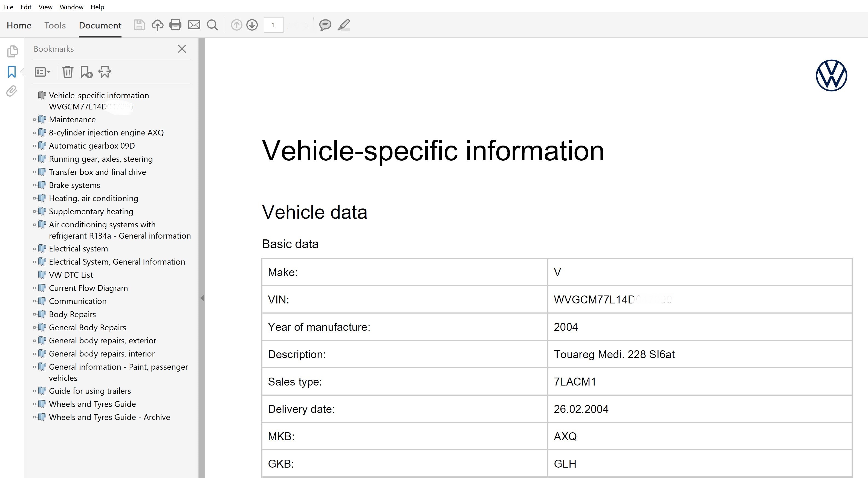Click the upload to cloud icon
Viewport: 868px width, 478px height.
point(157,25)
